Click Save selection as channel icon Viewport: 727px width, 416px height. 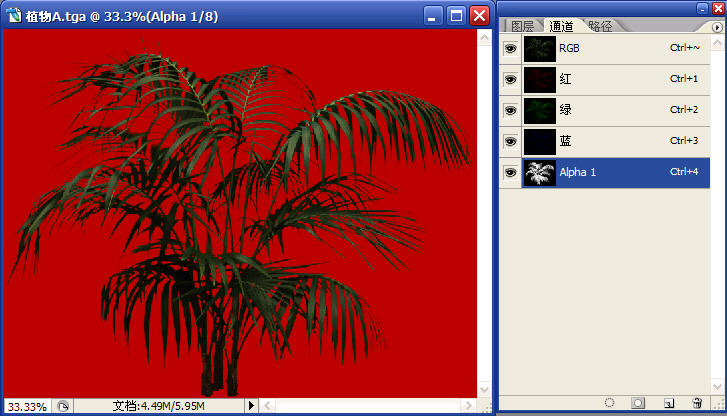point(637,403)
